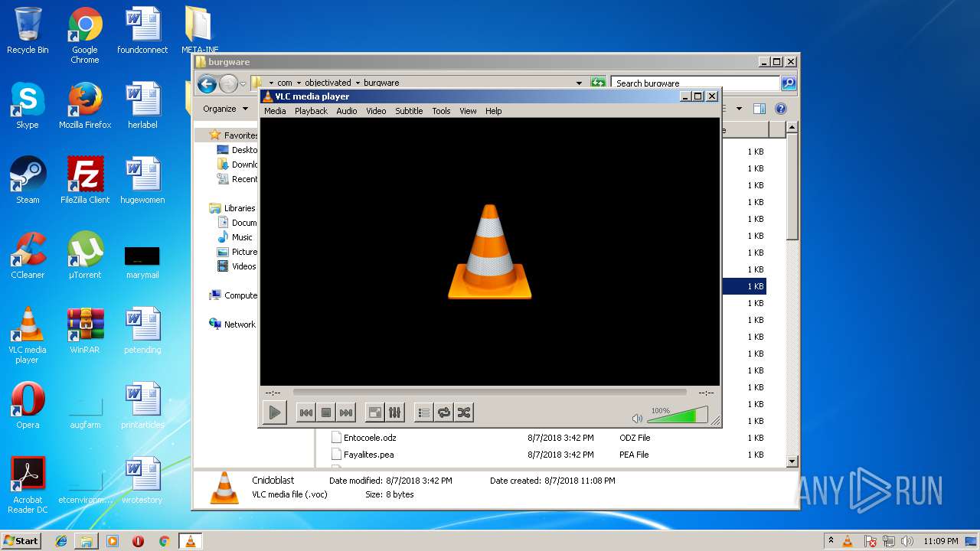Click in Search burgware field
Viewport: 980px width, 551px height.
click(696, 83)
